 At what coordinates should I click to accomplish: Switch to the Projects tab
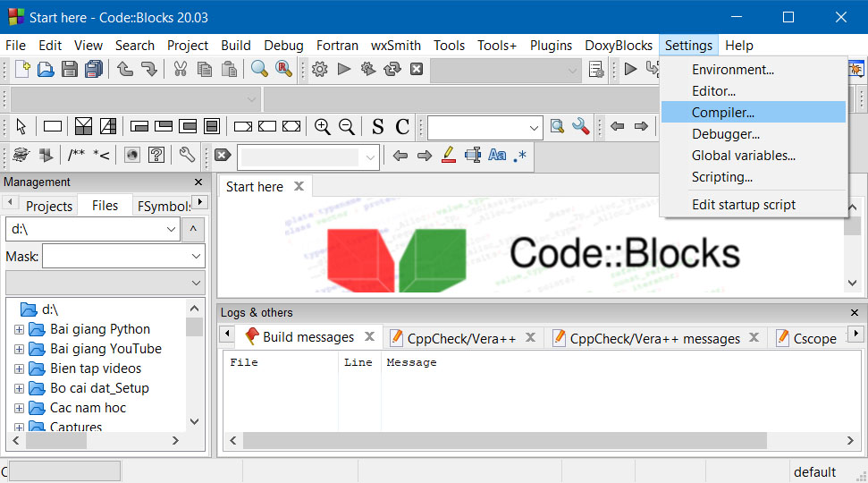(48, 206)
